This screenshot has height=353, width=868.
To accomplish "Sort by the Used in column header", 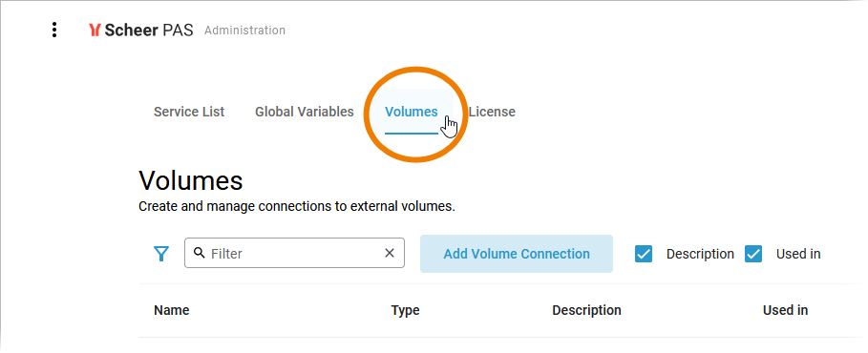I will pos(785,310).
